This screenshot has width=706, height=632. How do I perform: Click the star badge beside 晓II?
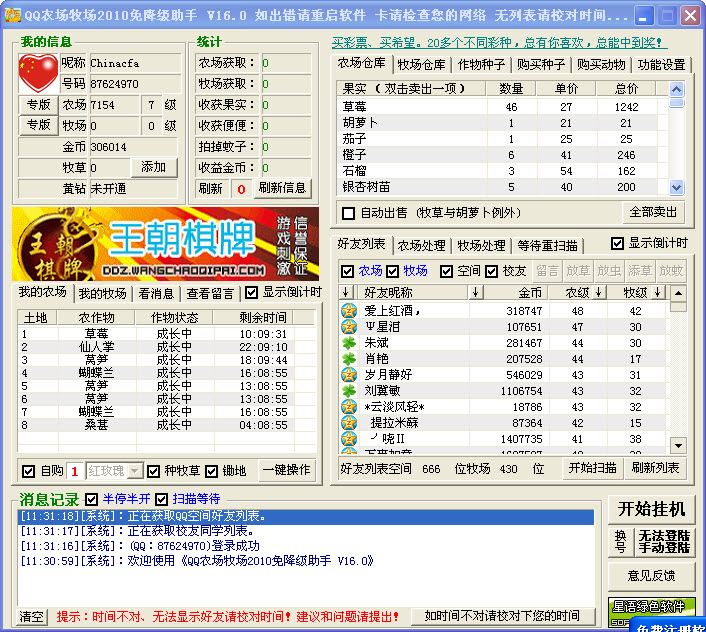[348, 438]
